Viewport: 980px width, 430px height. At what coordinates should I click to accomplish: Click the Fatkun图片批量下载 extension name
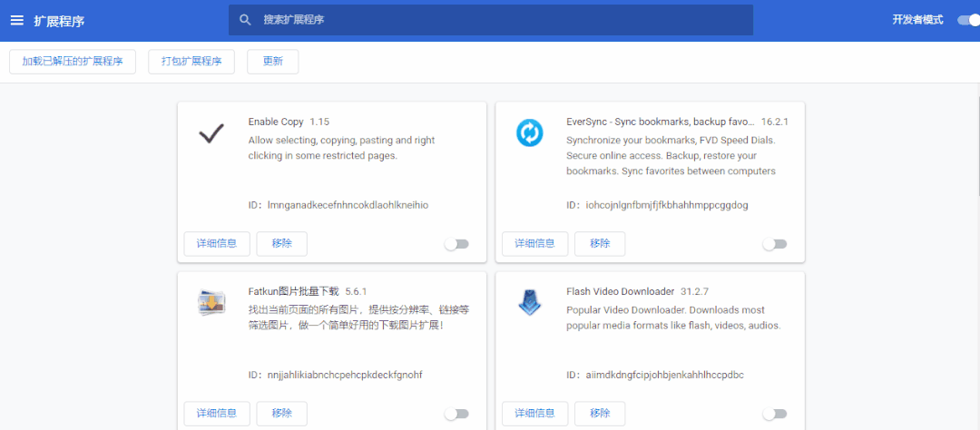[293, 291]
